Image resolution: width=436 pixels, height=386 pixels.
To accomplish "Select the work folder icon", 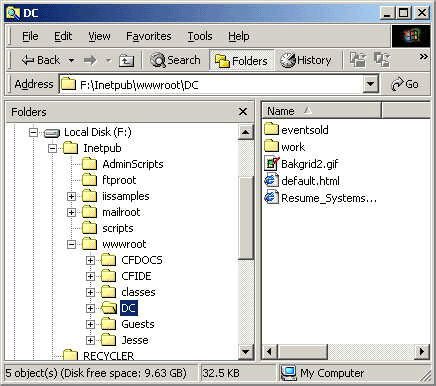I will point(271,146).
